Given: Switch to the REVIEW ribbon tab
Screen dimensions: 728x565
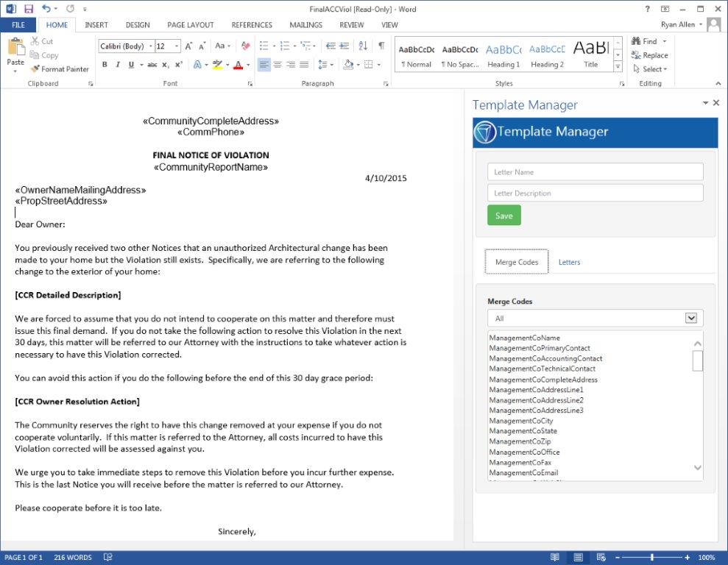Looking at the screenshot, I should [351, 24].
